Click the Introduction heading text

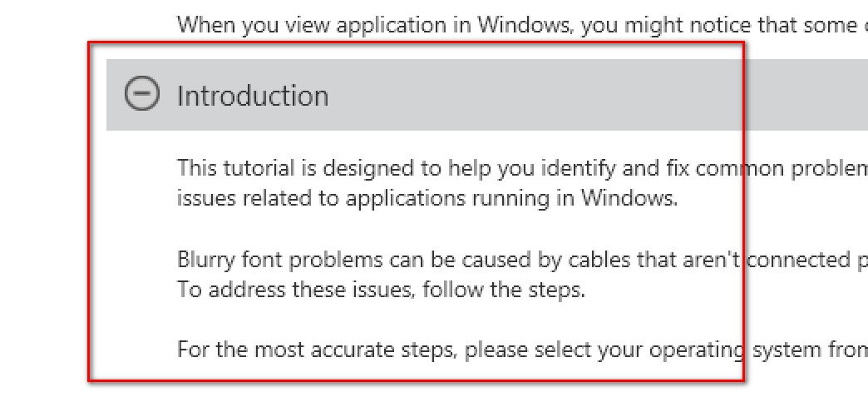(253, 96)
